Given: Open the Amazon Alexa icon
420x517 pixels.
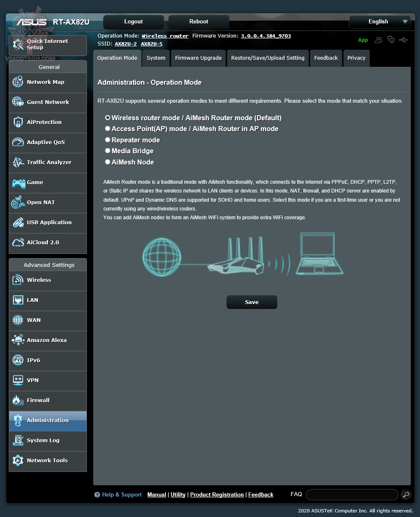Looking at the screenshot, I should (18, 340).
